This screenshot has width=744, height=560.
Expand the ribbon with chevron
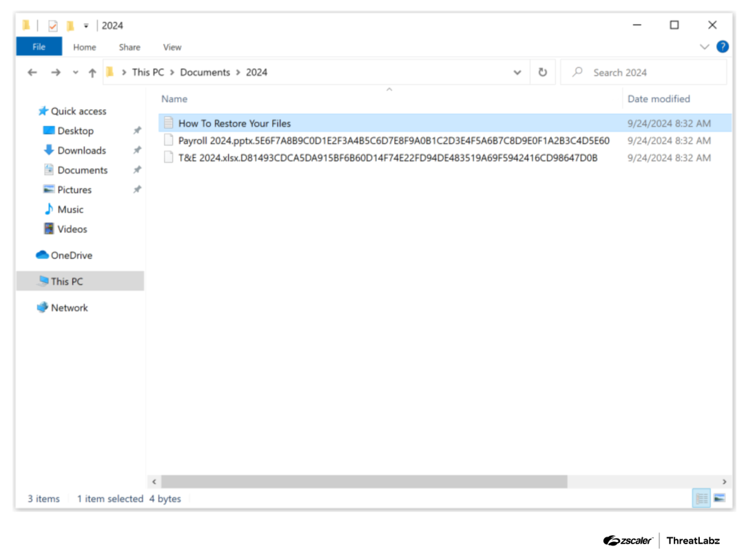click(x=704, y=47)
